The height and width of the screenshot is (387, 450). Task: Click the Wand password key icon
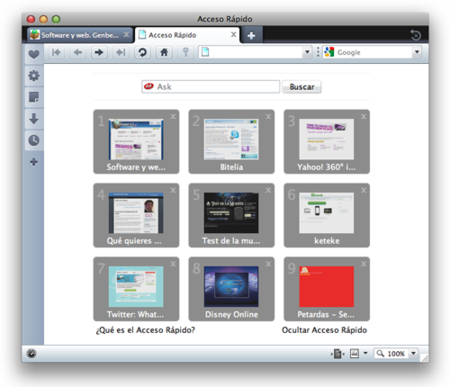pyautogui.click(x=186, y=52)
